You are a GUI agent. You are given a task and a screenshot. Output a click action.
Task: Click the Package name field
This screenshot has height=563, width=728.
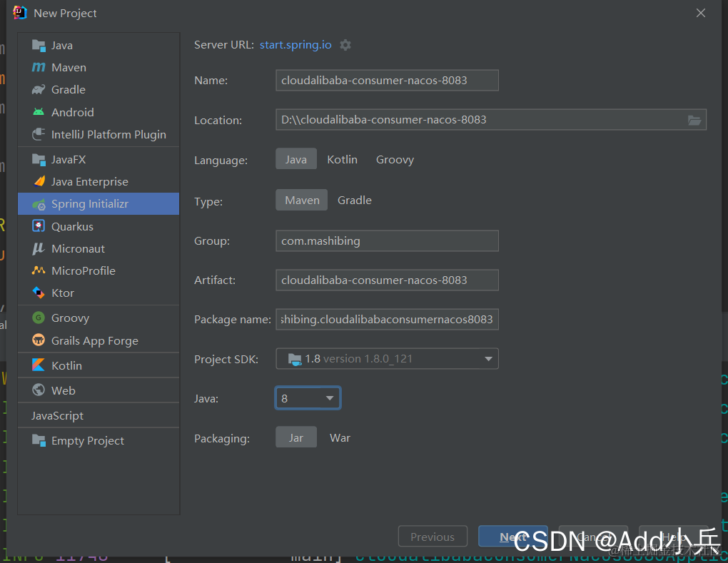(388, 320)
